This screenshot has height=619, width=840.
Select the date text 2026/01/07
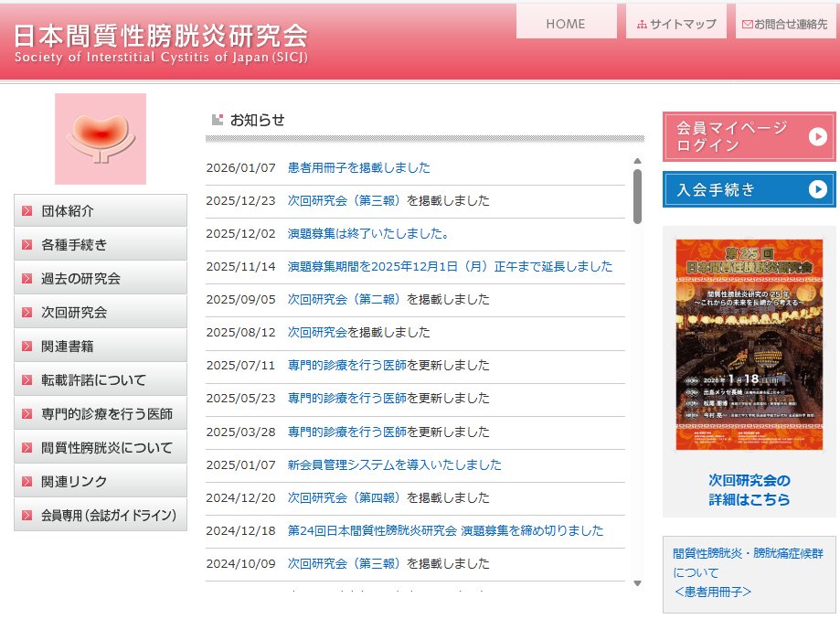tap(240, 167)
